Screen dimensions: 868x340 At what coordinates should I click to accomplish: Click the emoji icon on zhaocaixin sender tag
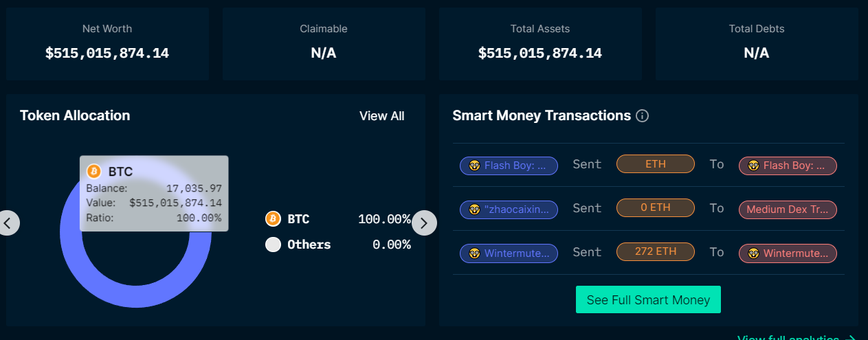(474, 209)
